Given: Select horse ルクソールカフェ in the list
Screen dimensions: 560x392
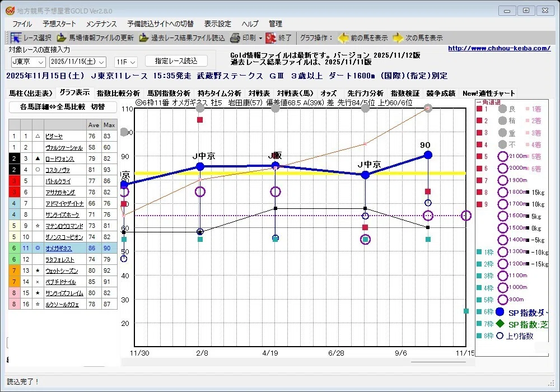Looking at the screenshot, I should (x=62, y=304).
